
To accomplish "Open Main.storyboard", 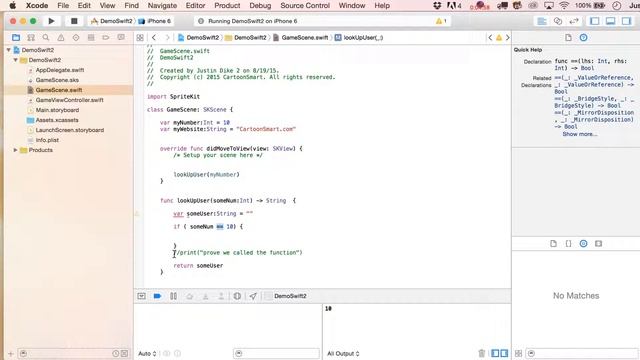I will pos(57,110).
